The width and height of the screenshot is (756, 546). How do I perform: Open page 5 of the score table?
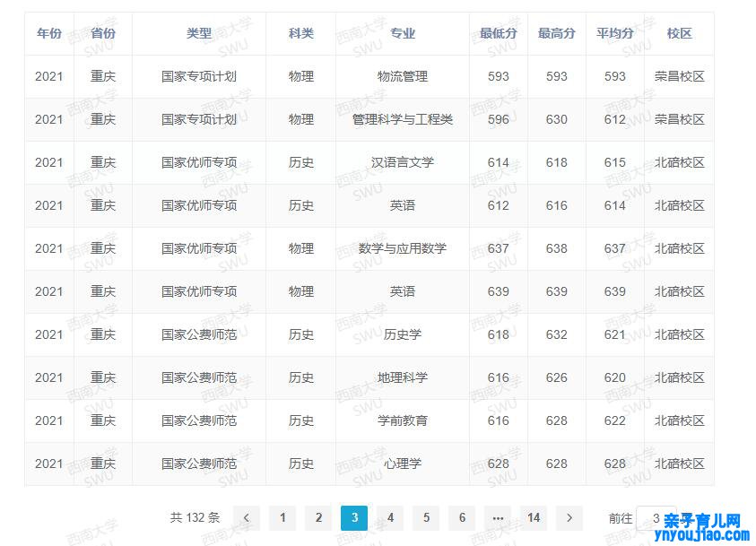(426, 518)
